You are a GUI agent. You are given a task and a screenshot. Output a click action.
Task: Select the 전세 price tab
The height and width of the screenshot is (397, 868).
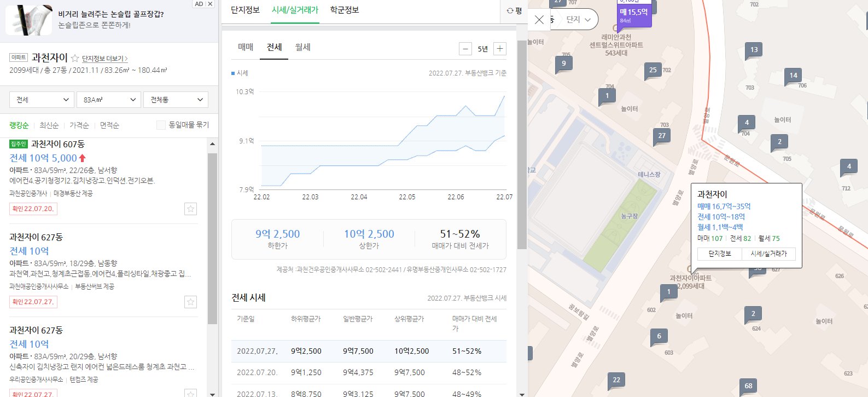point(274,47)
